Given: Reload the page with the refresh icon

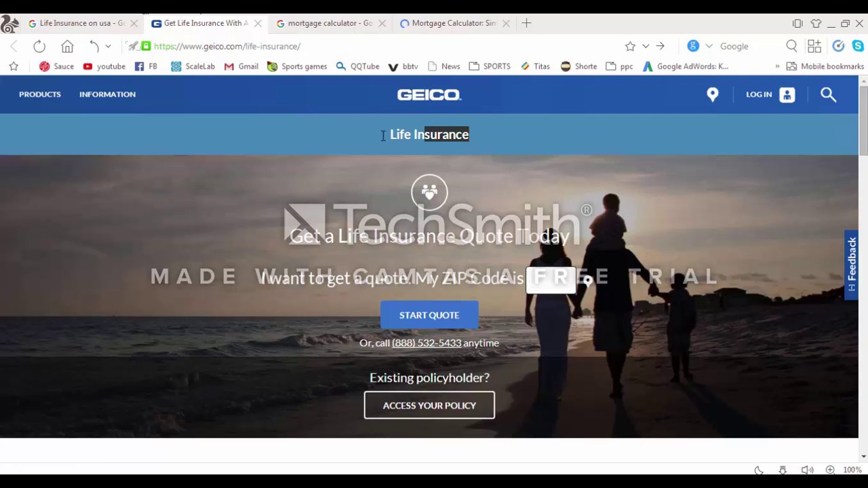Looking at the screenshot, I should coord(39,46).
